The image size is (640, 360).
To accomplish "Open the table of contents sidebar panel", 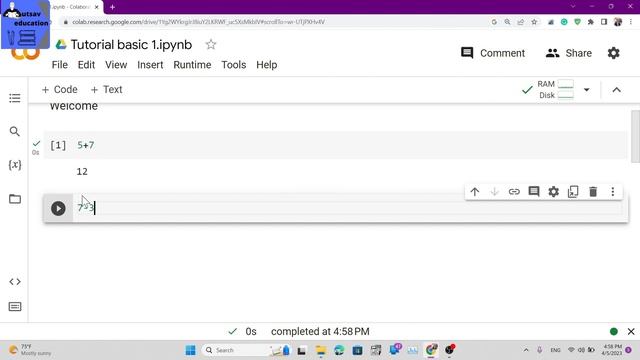I will click(x=15, y=98).
